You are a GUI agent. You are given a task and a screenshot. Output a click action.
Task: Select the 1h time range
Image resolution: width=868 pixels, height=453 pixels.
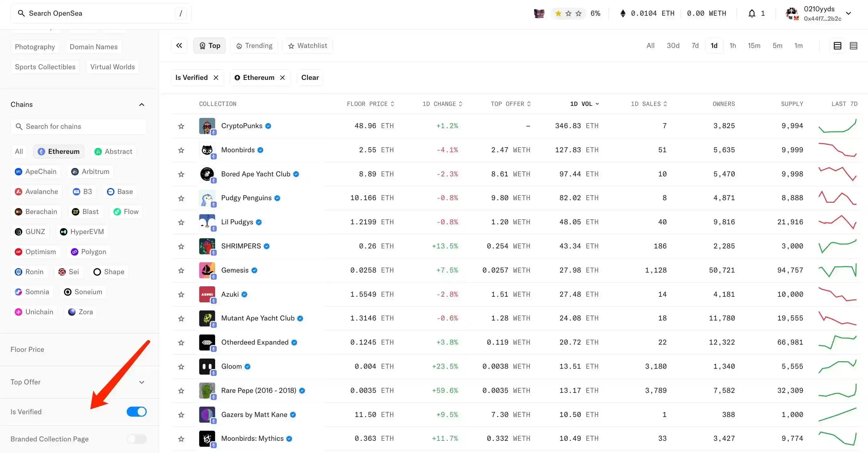tap(733, 46)
